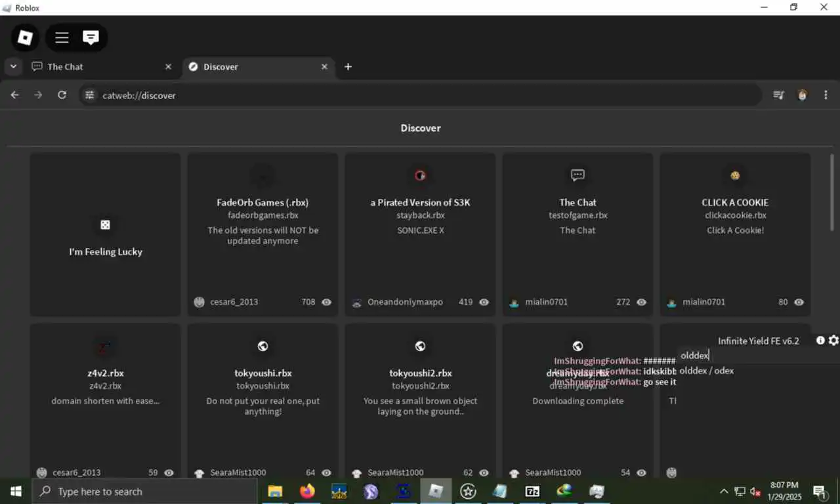Screen dimensions: 840x504
Task: Open the browser three-dot menu
Action: pyautogui.click(x=826, y=95)
